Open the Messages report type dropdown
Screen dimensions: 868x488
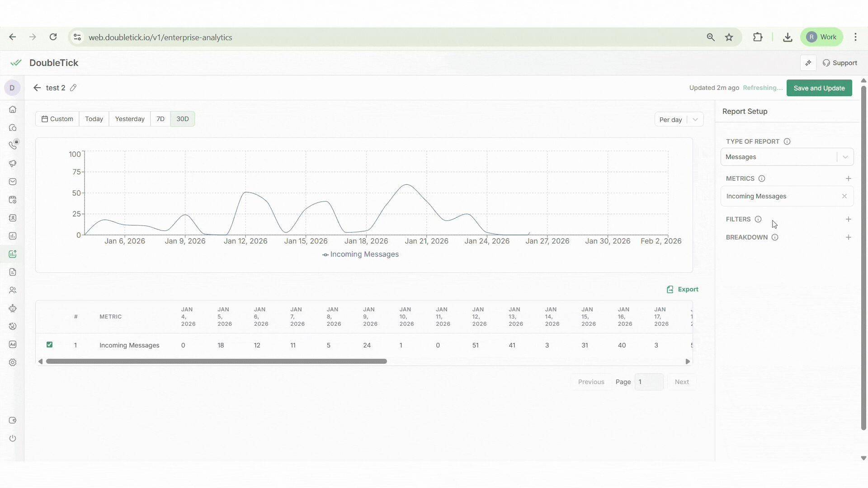coord(787,157)
